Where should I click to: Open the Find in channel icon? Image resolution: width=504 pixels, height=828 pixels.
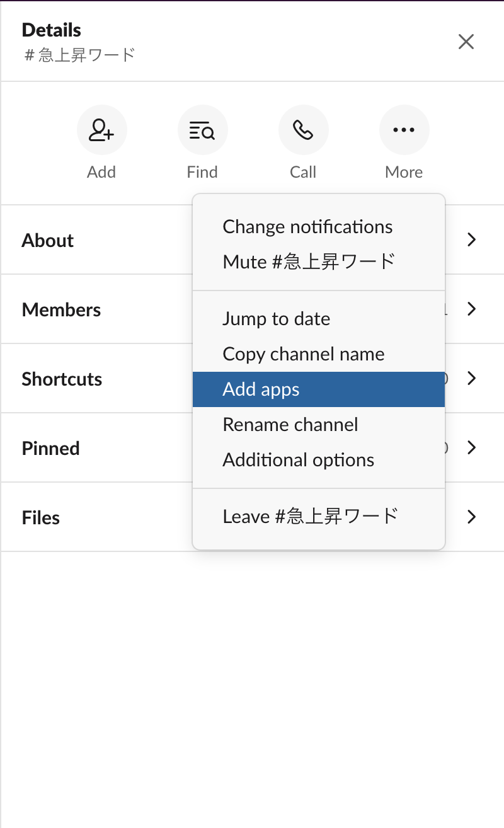click(202, 130)
